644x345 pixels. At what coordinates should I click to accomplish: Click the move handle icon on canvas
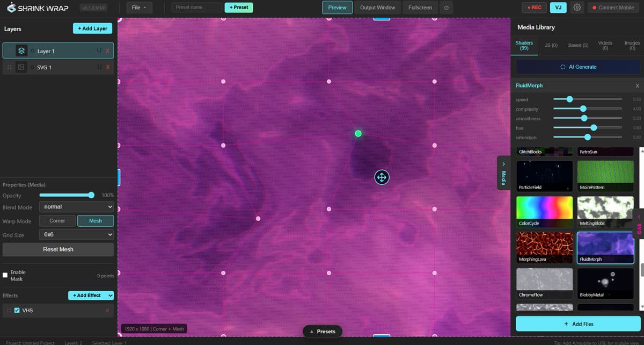coord(382,177)
